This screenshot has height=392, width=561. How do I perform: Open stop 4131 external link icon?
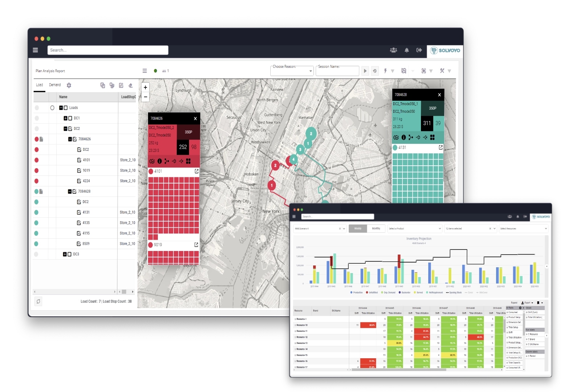click(441, 147)
